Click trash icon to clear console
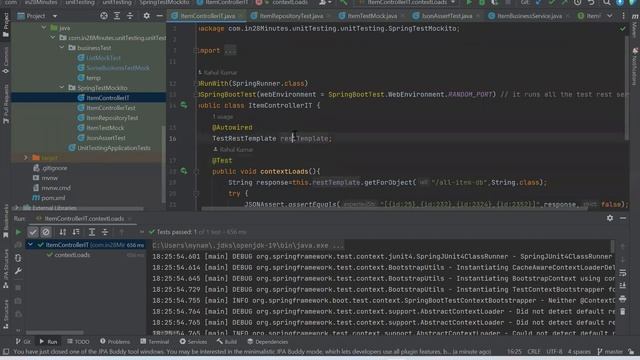 (622, 312)
